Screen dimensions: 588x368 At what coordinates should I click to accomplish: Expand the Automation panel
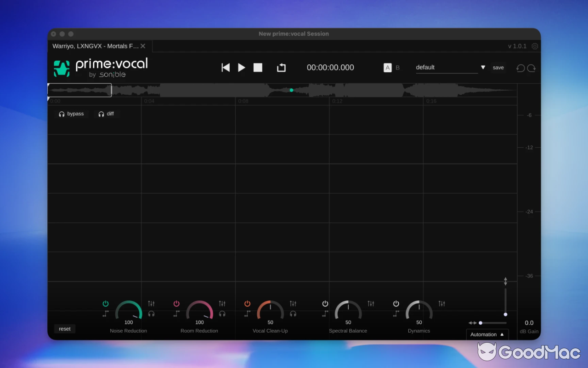[487, 334]
